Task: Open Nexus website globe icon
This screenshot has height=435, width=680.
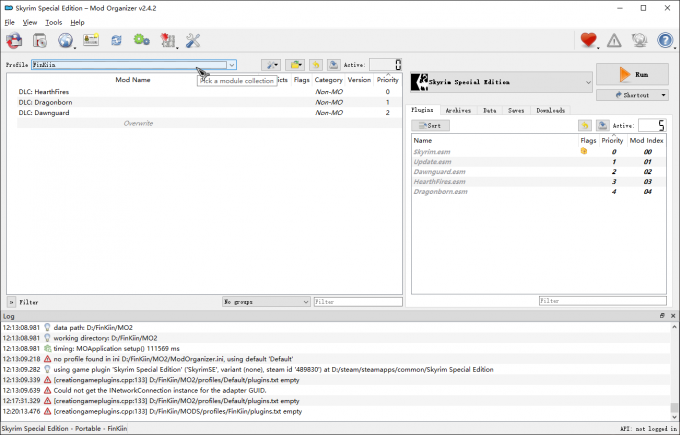Action: (65, 41)
